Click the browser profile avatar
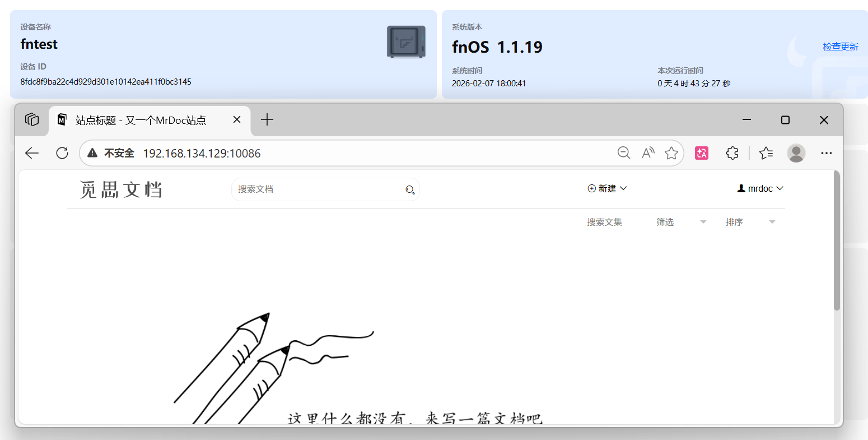This screenshot has height=440, width=868. coord(796,153)
